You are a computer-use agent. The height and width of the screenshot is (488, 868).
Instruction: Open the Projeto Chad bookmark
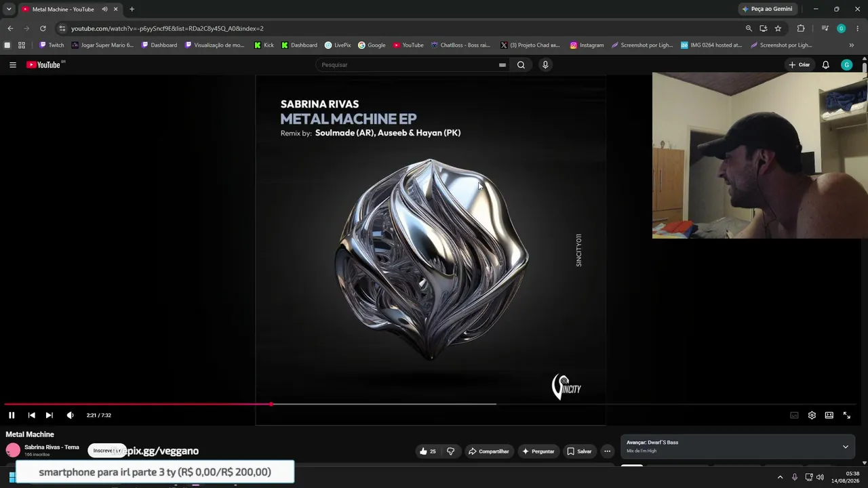[530, 45]
